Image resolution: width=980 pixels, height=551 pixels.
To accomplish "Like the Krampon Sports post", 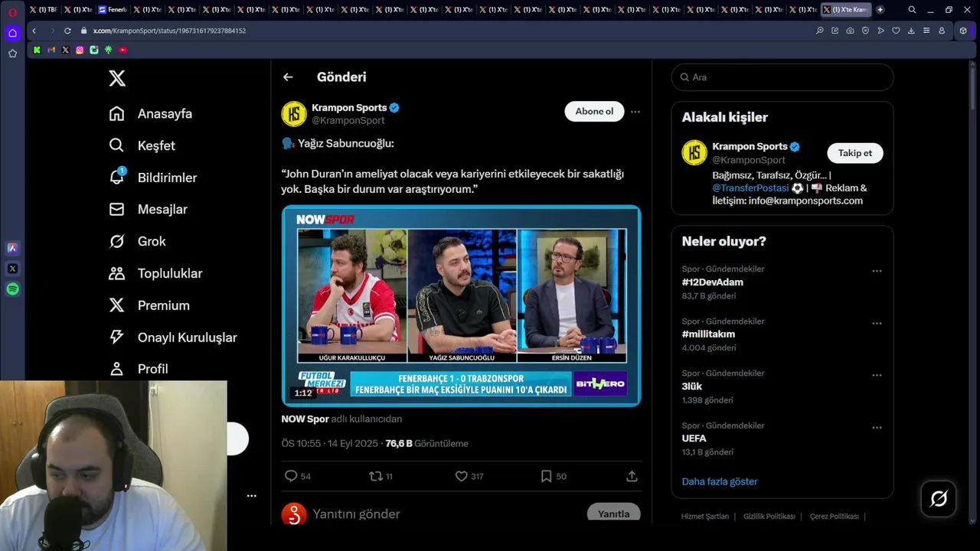I will point(461,476).
